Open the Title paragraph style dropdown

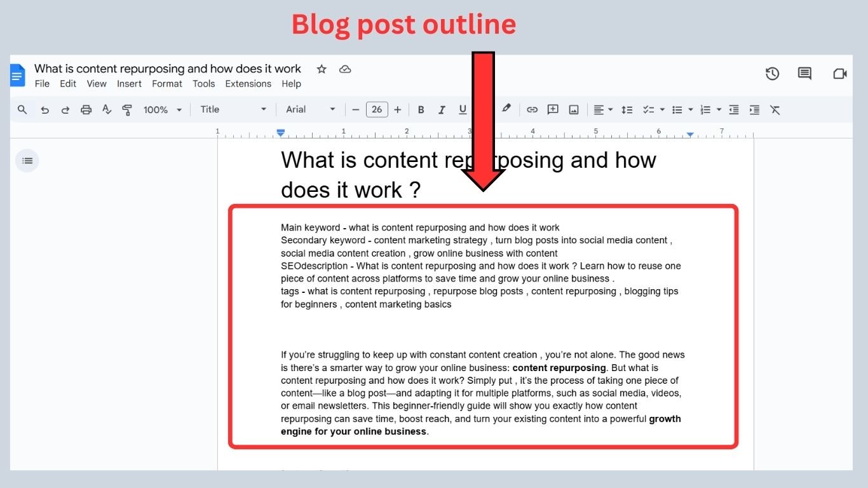pos(233,109)
